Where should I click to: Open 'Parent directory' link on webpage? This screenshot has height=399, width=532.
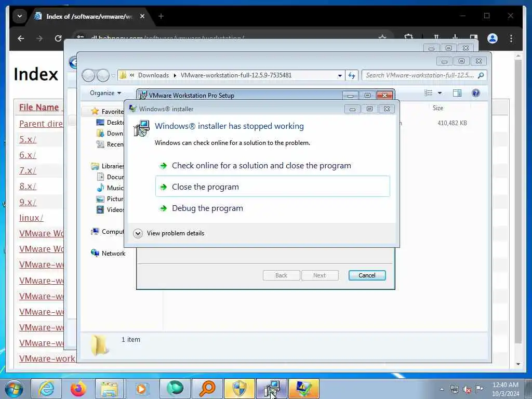[x=41, y=124]
